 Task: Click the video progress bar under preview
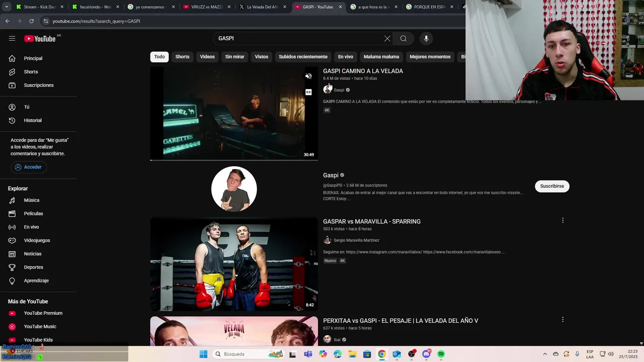[x=234, y=160]
